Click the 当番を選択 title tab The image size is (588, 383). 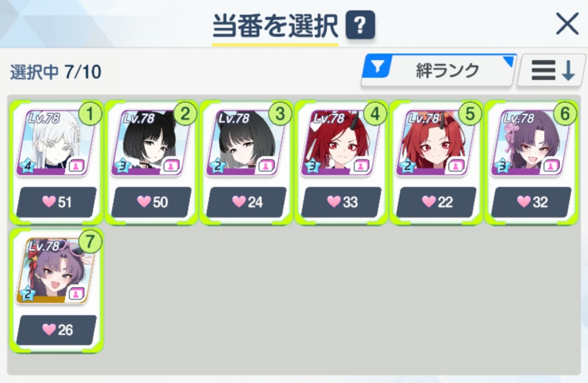click(275, 26)
